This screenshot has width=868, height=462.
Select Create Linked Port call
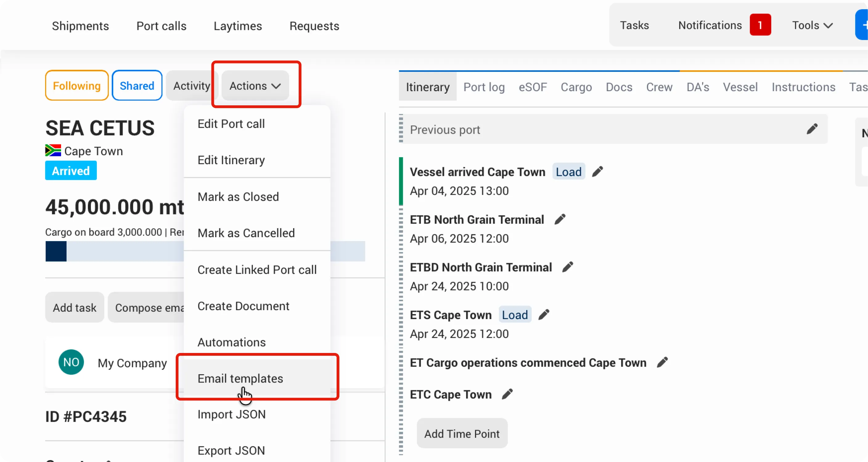coord(257,270)
